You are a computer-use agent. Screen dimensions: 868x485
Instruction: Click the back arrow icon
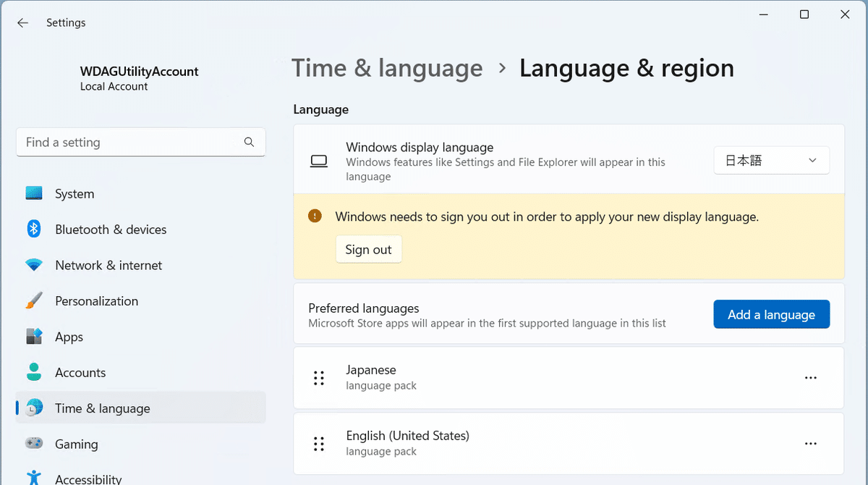[22, 23]
